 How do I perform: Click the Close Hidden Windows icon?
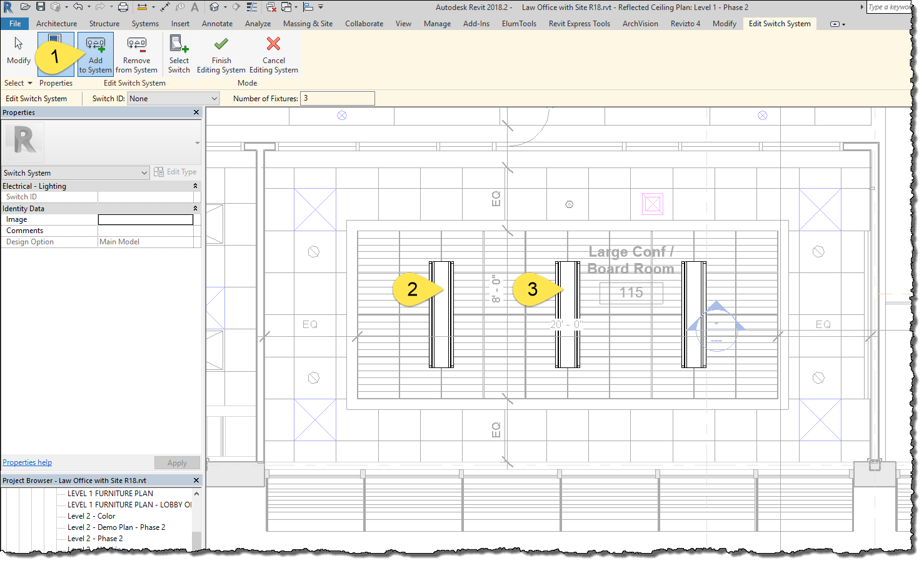click(x=271, y=7)
